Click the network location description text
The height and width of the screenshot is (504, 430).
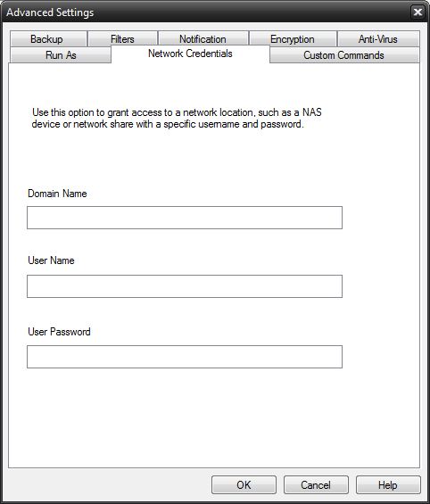point(177,119)
